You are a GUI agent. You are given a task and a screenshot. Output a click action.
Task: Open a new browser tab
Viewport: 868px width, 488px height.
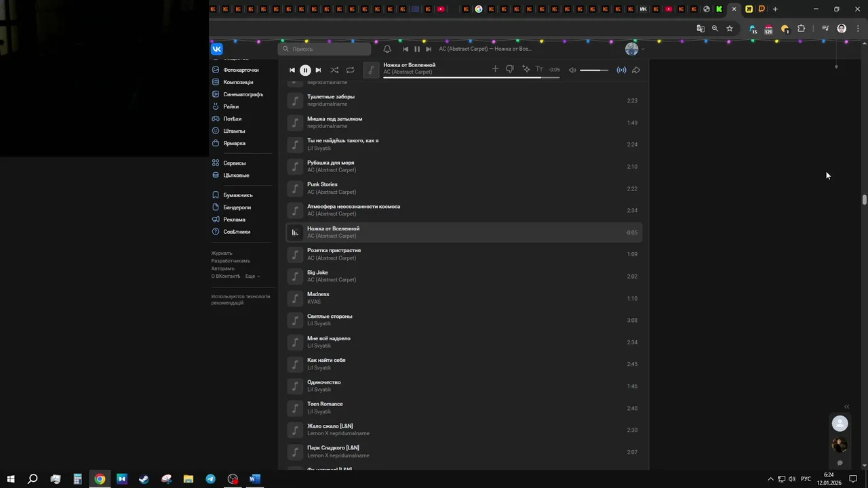coord(775,9)
